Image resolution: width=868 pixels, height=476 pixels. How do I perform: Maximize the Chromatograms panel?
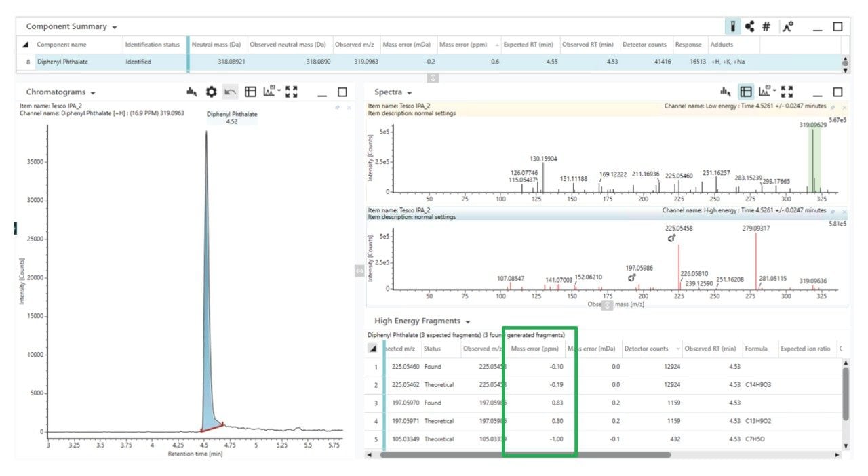tap(342, 92)
